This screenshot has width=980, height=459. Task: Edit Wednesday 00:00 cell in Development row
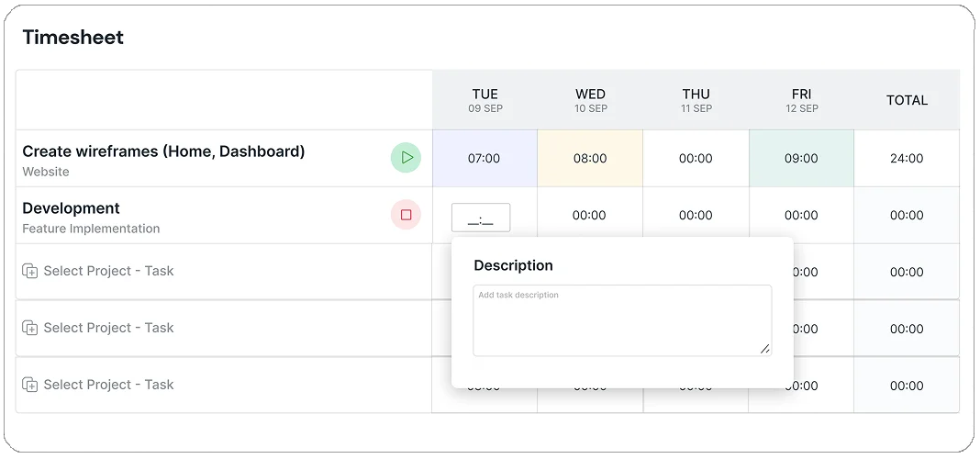[x=590, y=215]
